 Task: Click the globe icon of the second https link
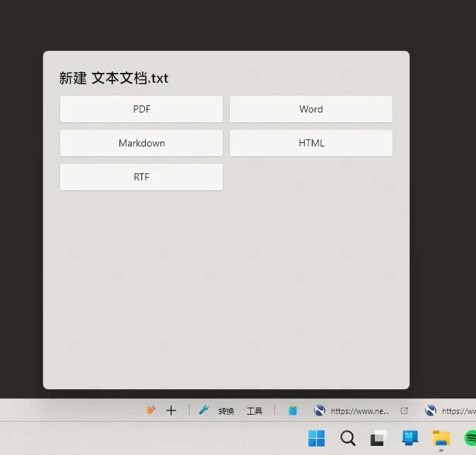click(x=431, y=410)
